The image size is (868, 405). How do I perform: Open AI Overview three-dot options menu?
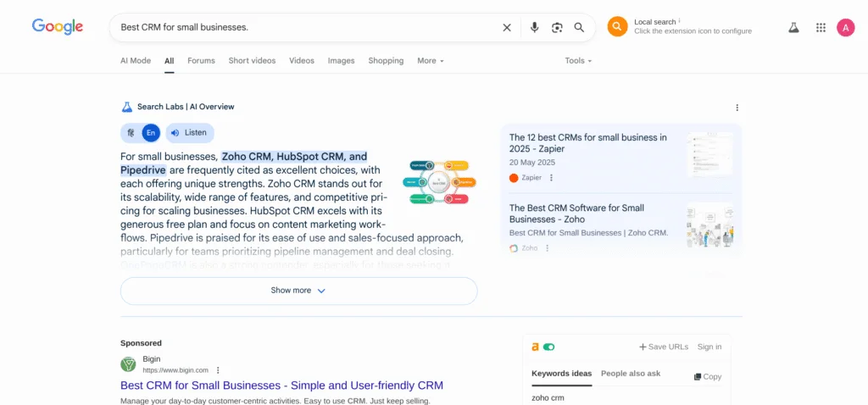[x=737, y=108]
